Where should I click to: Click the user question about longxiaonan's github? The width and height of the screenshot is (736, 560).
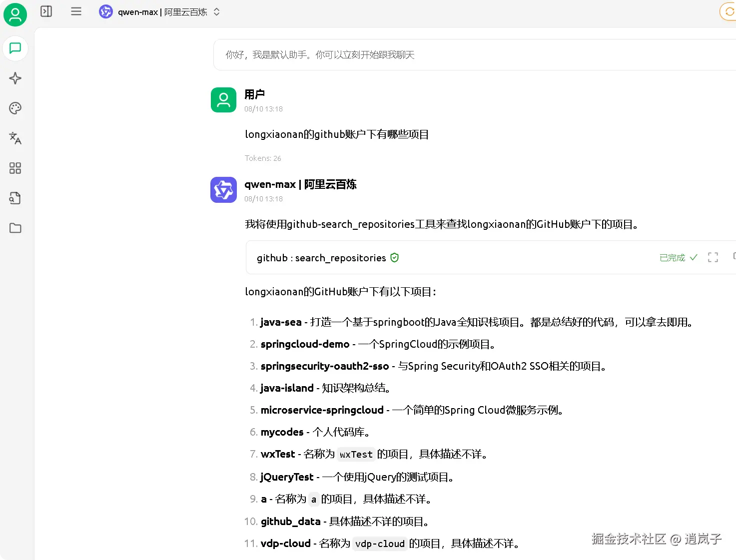coord(337,134)
